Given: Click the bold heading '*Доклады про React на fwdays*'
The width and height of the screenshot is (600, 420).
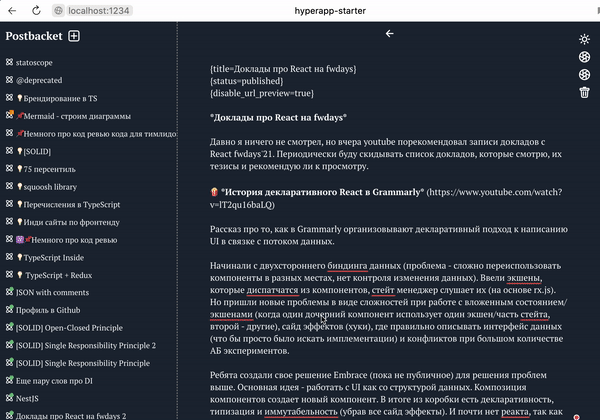Looking at the screenshot, I should 278,117.
